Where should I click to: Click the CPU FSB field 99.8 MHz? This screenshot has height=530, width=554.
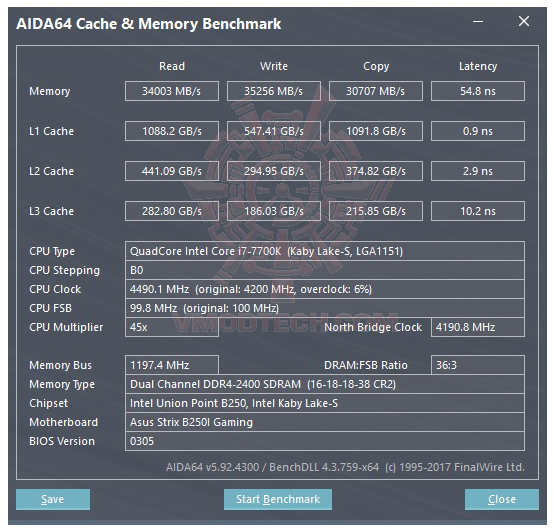325,308
